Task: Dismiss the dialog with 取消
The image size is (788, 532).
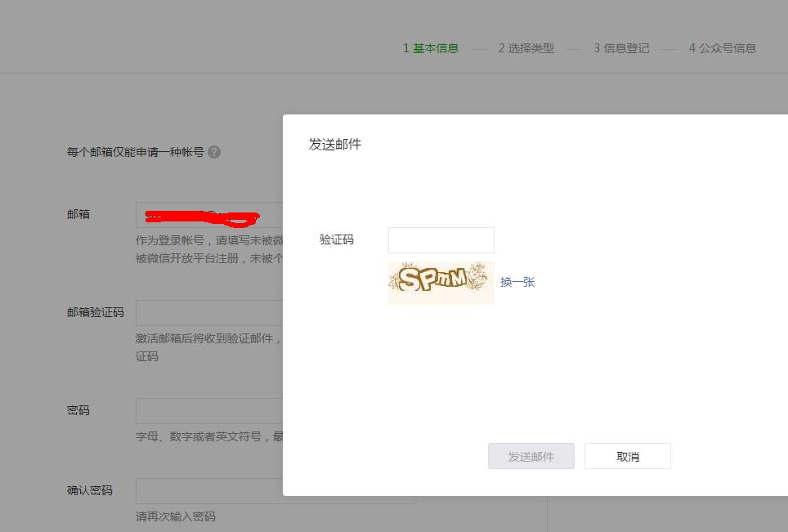Action: [x=627, y=456]
